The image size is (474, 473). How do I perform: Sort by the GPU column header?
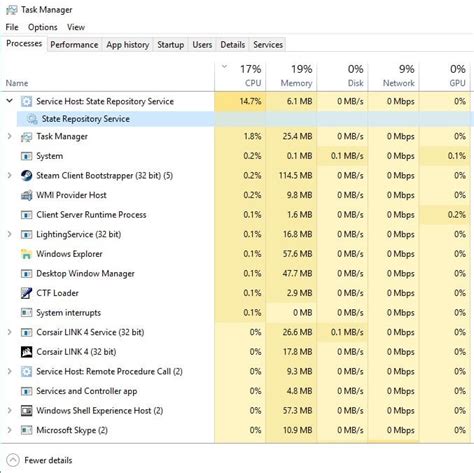(x=445, y=77)
